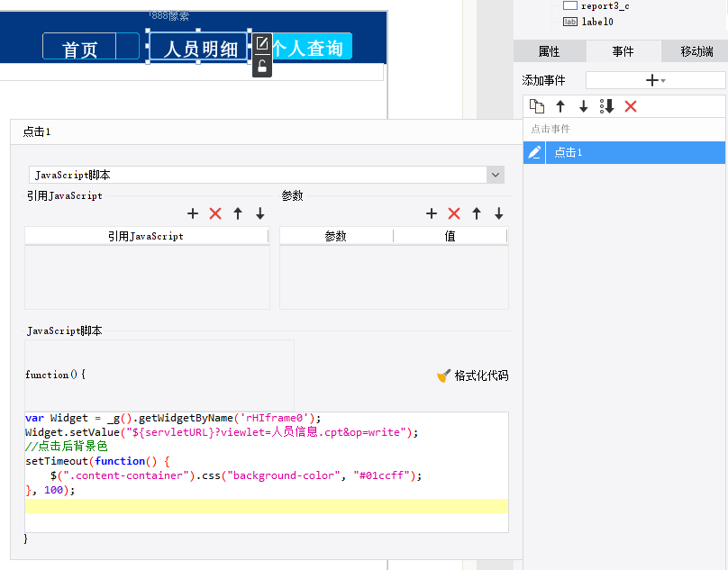Click the edit icon beside 人员明细 widget

[262, 43]
